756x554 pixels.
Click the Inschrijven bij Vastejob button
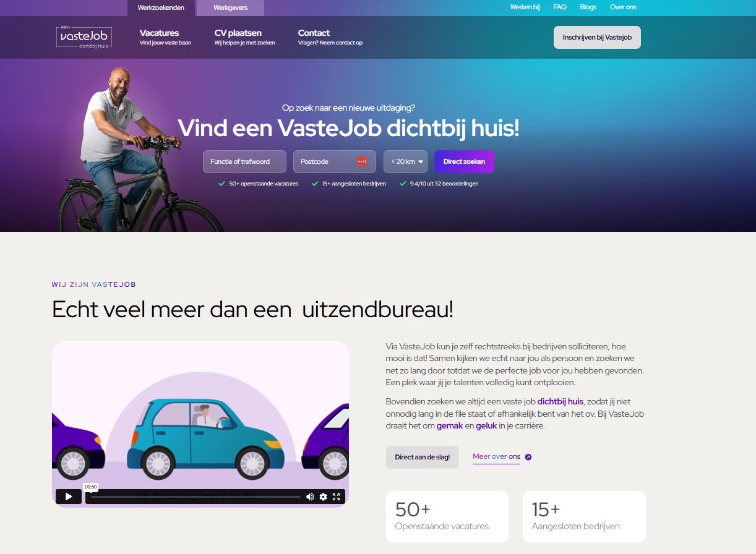point(597,37)
